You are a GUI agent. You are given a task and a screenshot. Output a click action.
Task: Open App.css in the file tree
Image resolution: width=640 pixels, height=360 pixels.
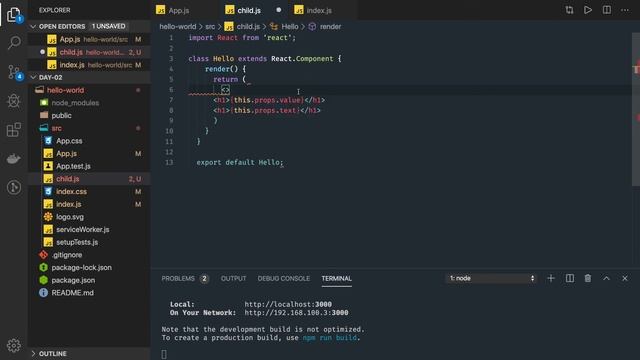pos(89,141)
